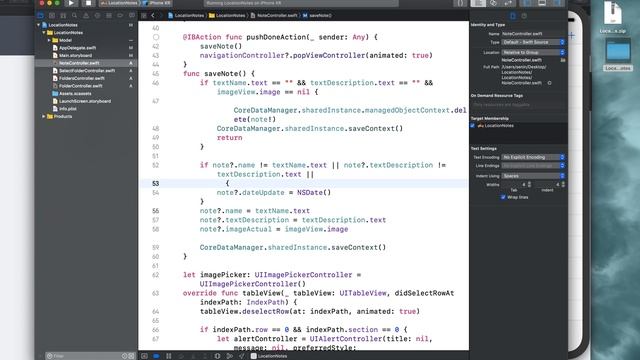The image size is (640, 360).
Task: Open LaunchScreen.storyboard in navigator
Action: (84, 101)
